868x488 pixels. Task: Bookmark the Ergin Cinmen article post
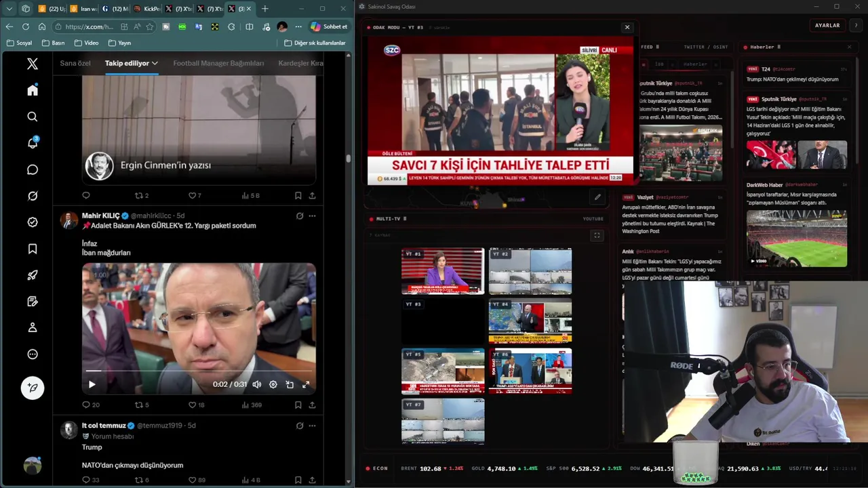tap(298, 195)
